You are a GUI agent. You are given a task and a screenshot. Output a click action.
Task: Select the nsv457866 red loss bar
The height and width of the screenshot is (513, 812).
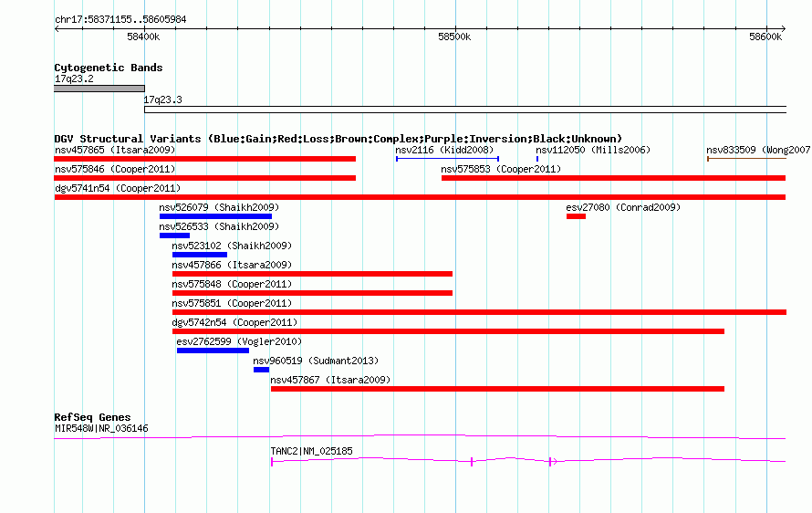point(312,274)
